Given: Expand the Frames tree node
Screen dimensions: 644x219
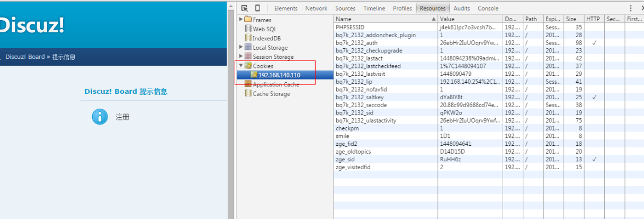Looking at the screenshot, I should coord(241,20).
